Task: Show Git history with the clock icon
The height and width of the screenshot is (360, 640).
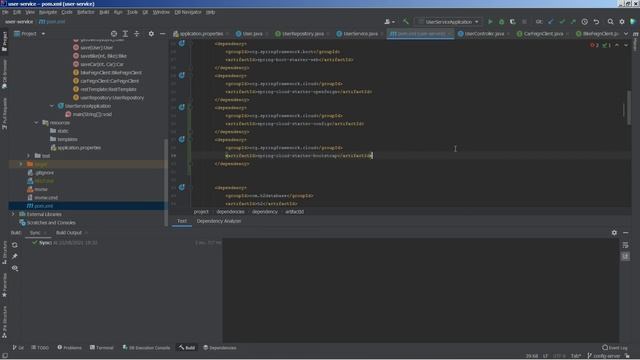Action: [x=584, y=22]
